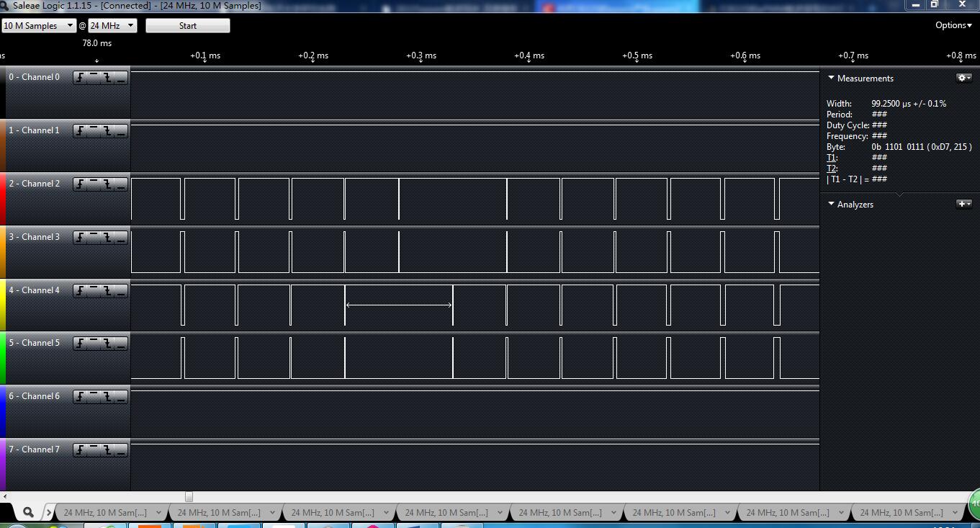The height and width of the screenshot is (528, 980).
Task: Set low level trigger on Channel 0
Action: point(121,78)
